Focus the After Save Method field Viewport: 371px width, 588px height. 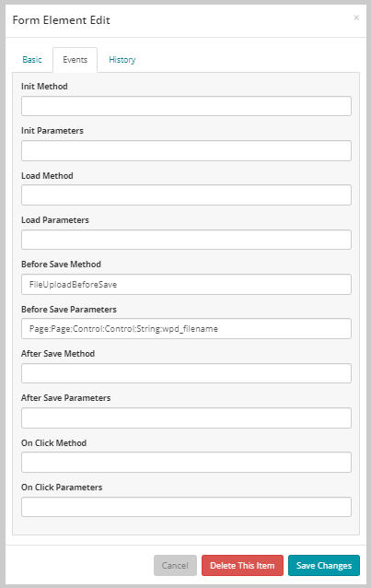(x=186, y=373)
